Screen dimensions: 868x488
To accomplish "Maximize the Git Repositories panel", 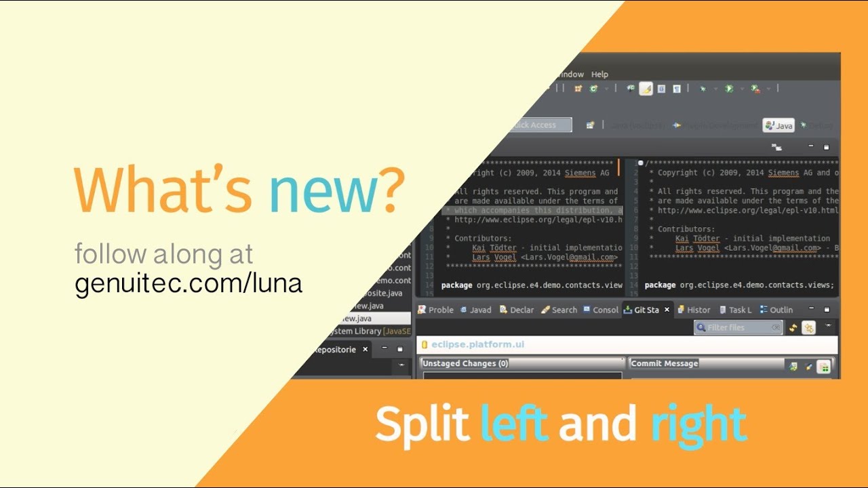I will click(x=400, y=348).
